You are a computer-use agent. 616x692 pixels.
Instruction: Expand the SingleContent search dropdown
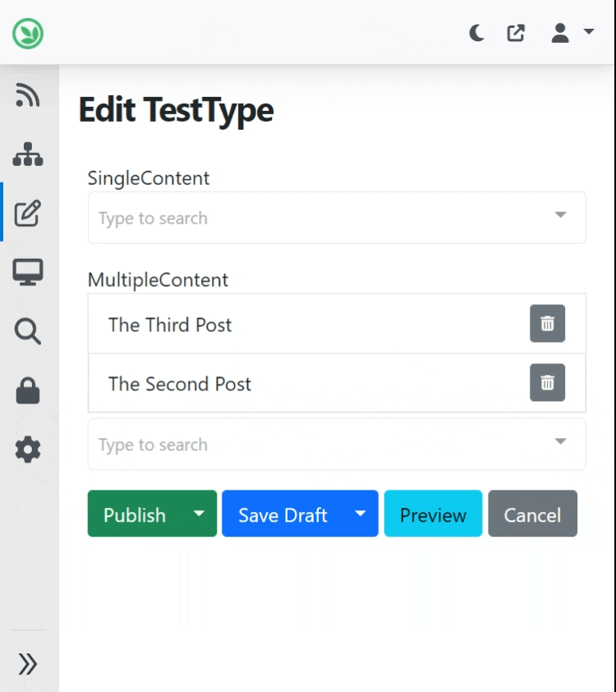560,215
